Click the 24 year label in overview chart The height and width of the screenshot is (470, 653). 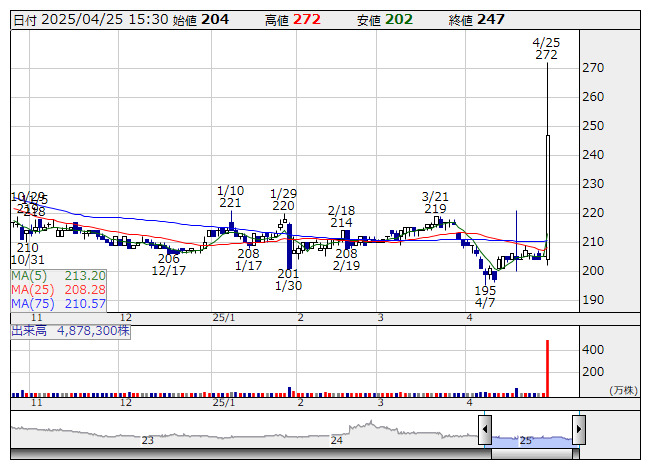pyautogui.click(x=336, y=440)
